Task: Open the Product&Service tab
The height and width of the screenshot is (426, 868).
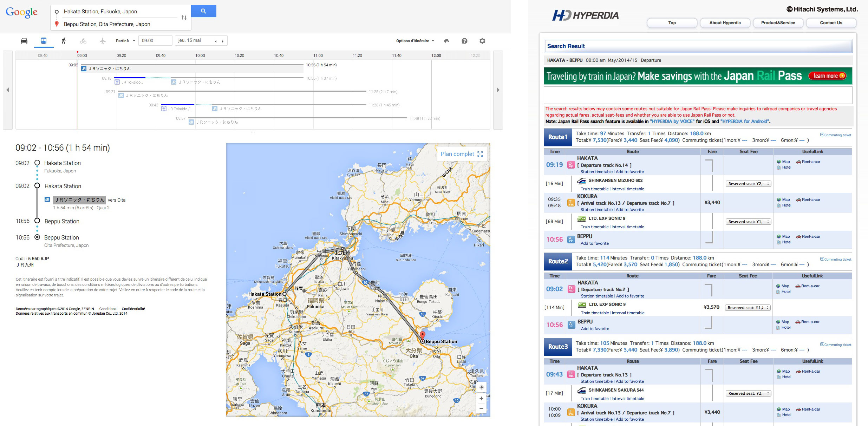Action: [x=778, y=23]
